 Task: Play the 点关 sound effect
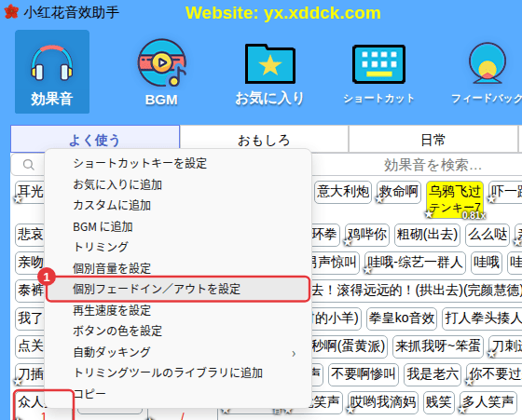pyautogui.click(x=30, y=346)
